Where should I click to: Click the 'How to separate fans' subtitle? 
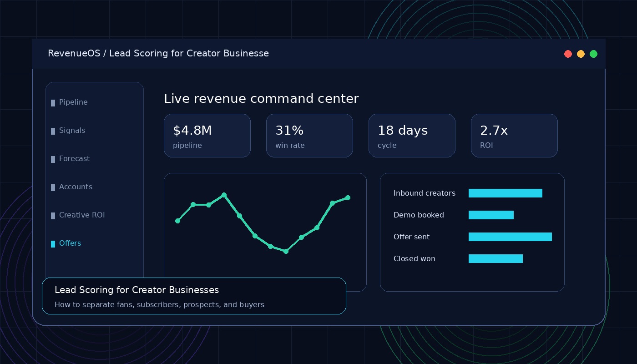point(159,305)
